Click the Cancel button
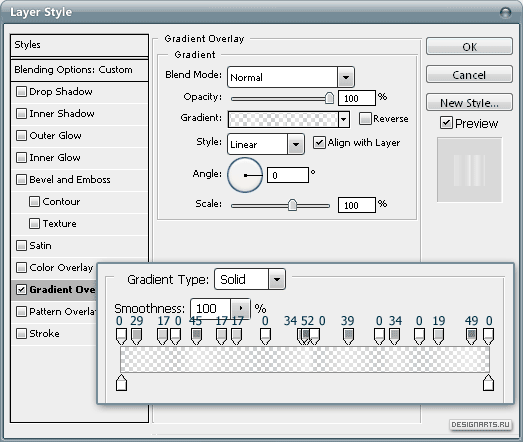This screenshot has width=523, height=442. [469, 75]
